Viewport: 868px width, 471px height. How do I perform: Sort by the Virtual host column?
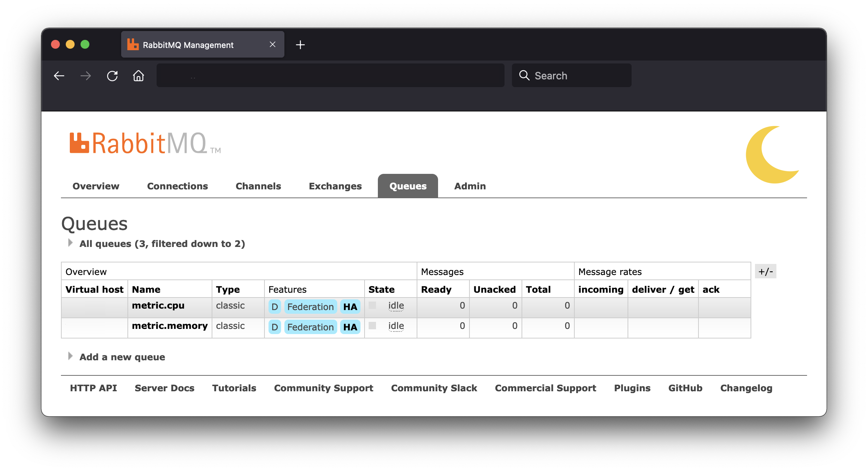(x=95, y=289)
